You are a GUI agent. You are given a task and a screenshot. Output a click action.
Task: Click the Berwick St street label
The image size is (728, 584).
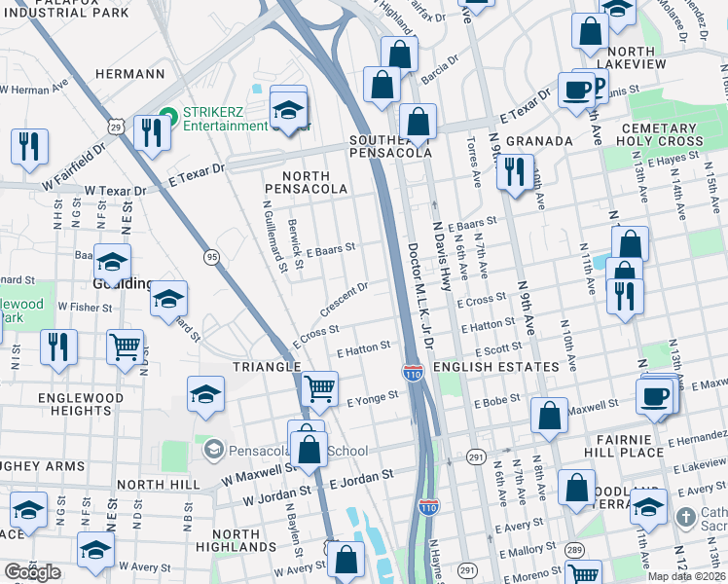click(296, 244)
